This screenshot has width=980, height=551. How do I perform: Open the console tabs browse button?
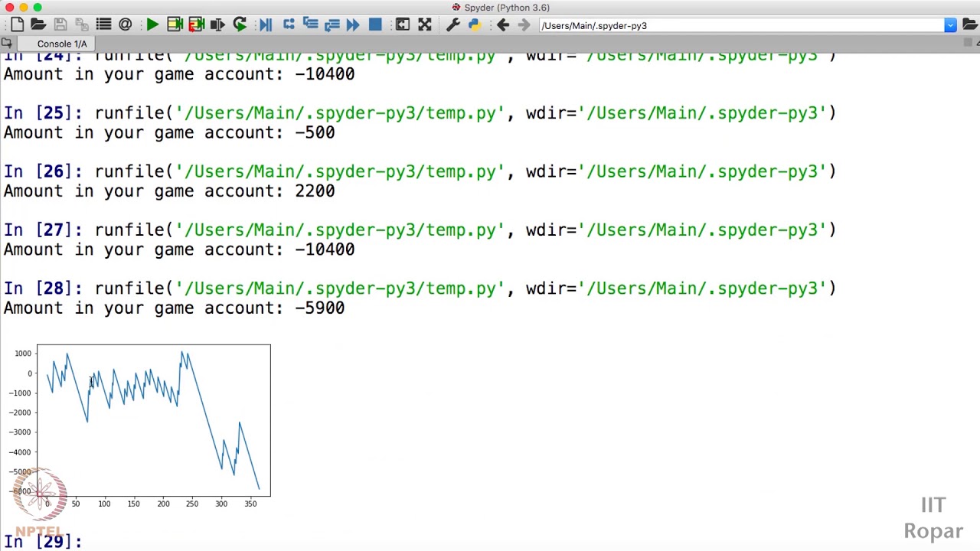(x=6, y=44)
